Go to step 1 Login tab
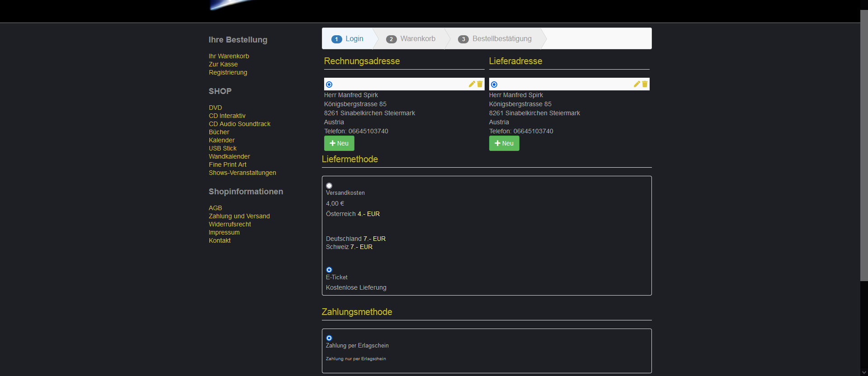The image size is (868, 376). (x=347, y=39)
